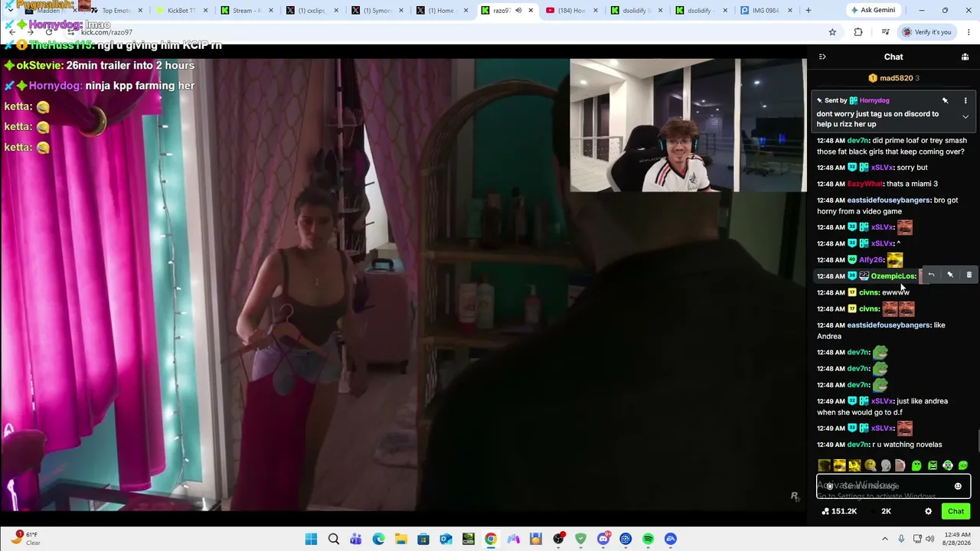Open Windows taskbar Search

tap(334, 539)
